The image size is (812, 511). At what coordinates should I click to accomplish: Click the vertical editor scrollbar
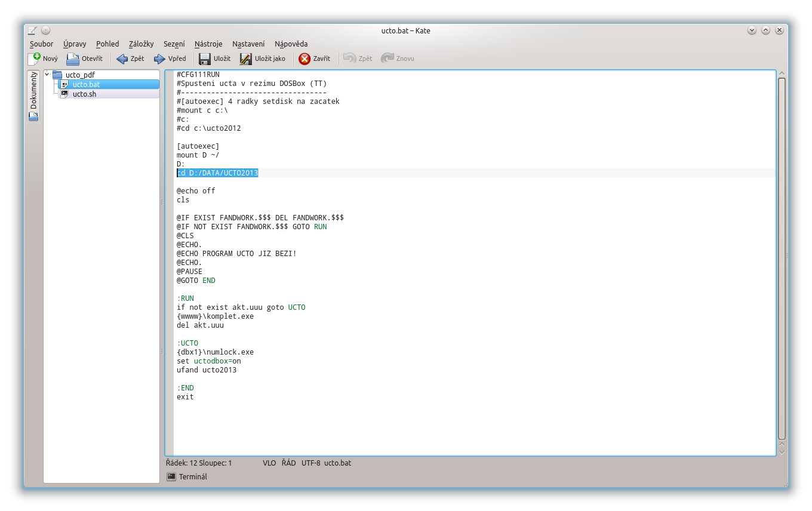782,258
